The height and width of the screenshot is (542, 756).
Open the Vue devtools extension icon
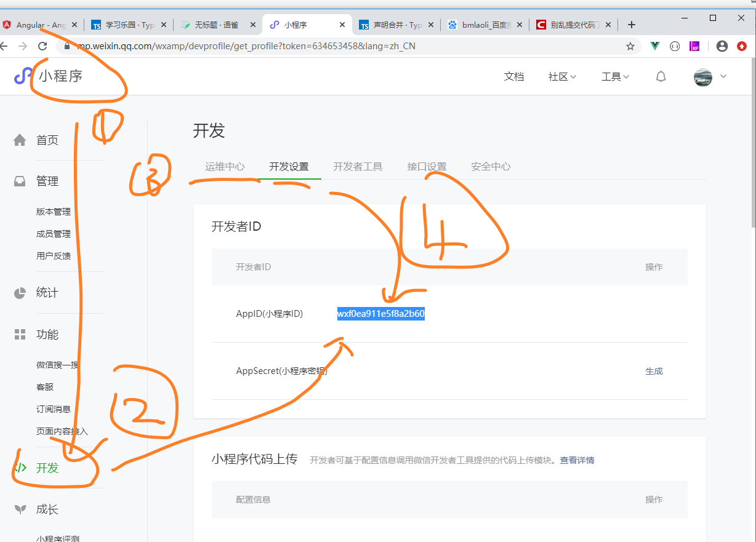click(x=656, y=46)
